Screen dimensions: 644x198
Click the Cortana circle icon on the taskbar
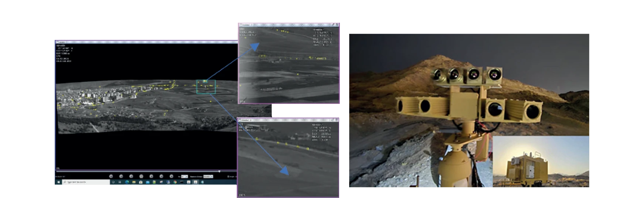113,182
